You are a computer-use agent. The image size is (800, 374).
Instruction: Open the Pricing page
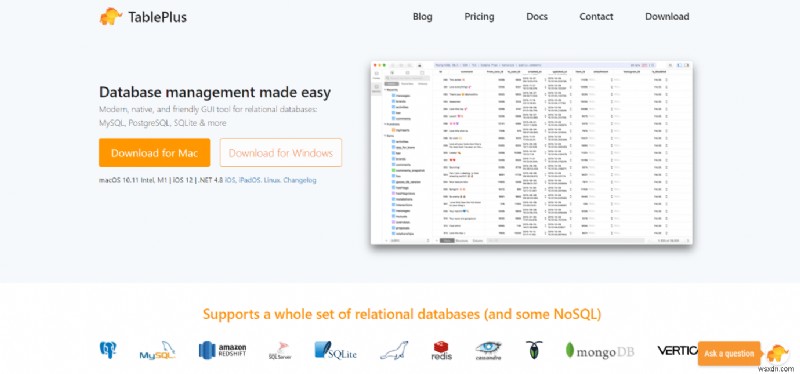click(479, 17)
